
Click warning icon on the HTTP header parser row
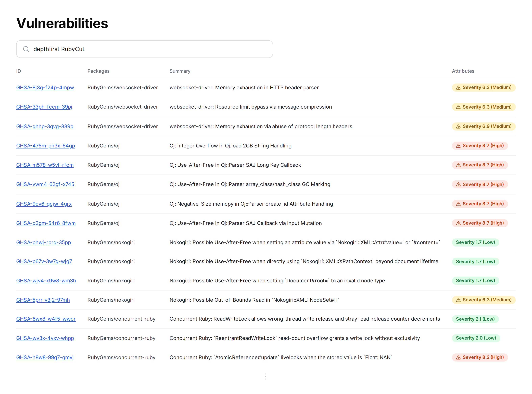pos(458,88)
